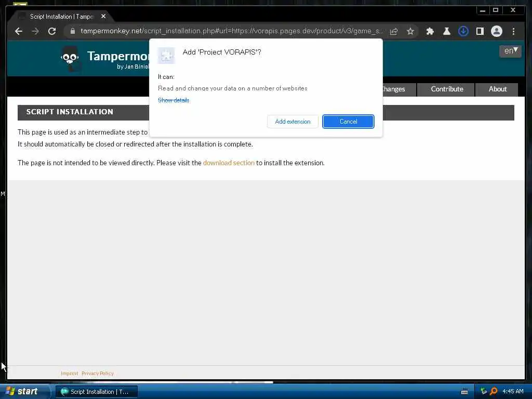
Task: Click the Add extension button
Action: pos(292,122)
